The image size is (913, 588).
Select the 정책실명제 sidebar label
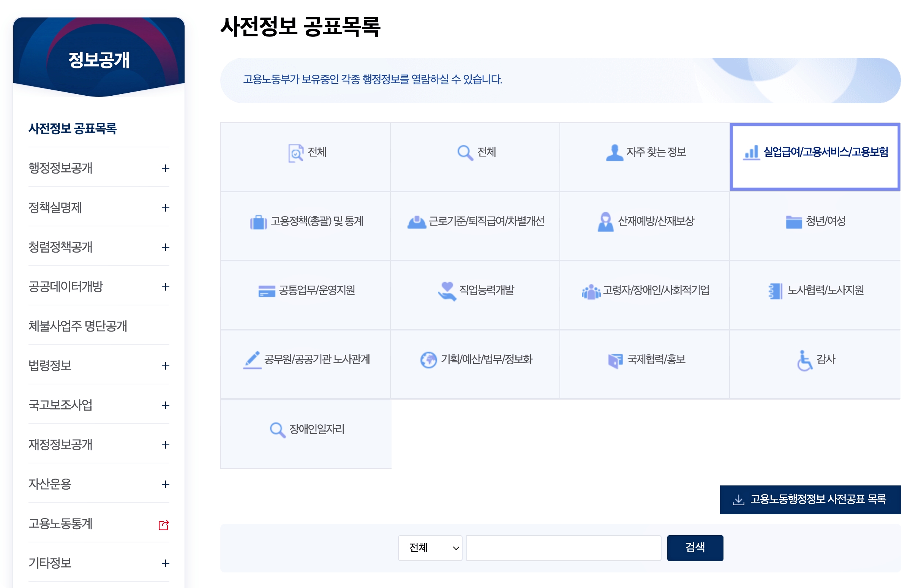pos(55,208)
